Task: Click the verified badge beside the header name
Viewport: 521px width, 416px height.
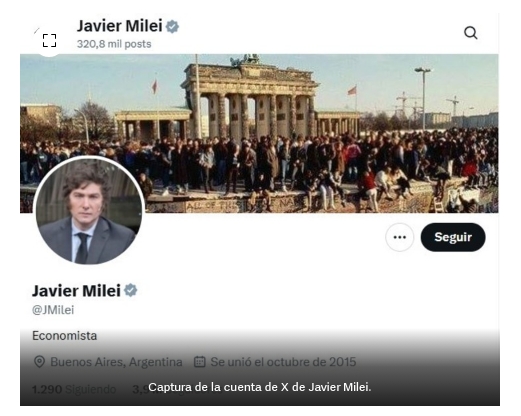Action: tap(172, 26)
